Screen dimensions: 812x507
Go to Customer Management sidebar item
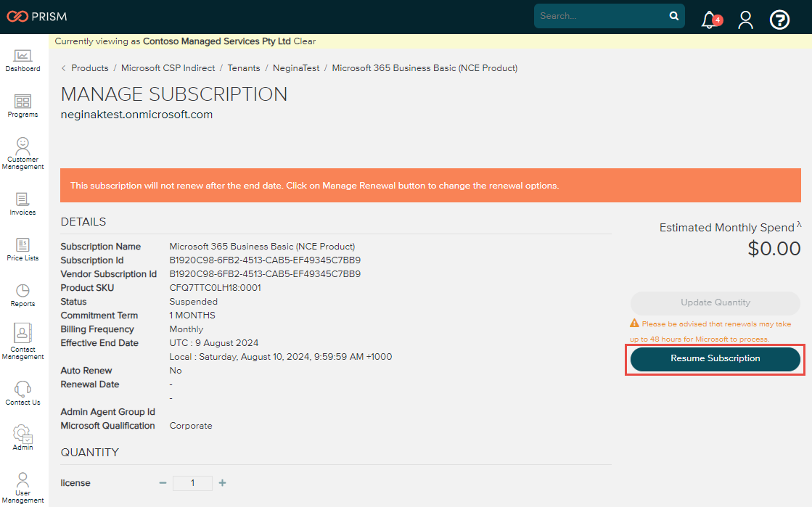coord(22,153)
